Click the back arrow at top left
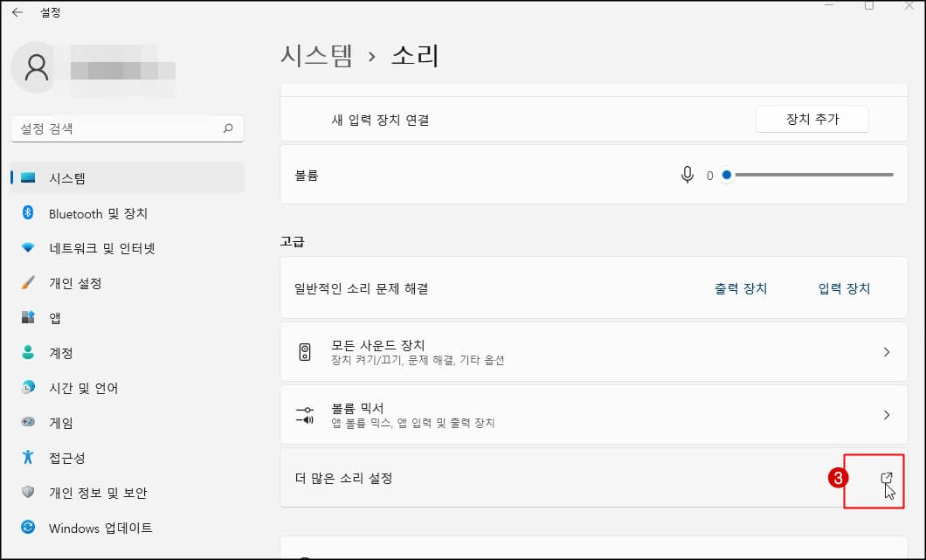This screenshot has width=926, height=560. point(15,13)
